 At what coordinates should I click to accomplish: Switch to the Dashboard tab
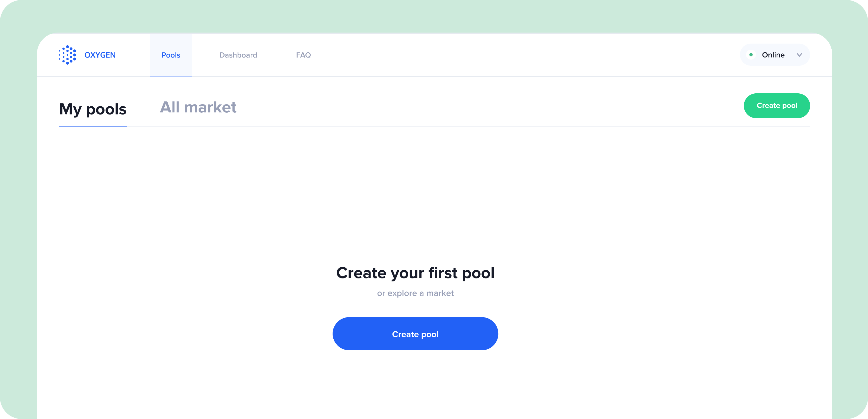coord(238,55)
